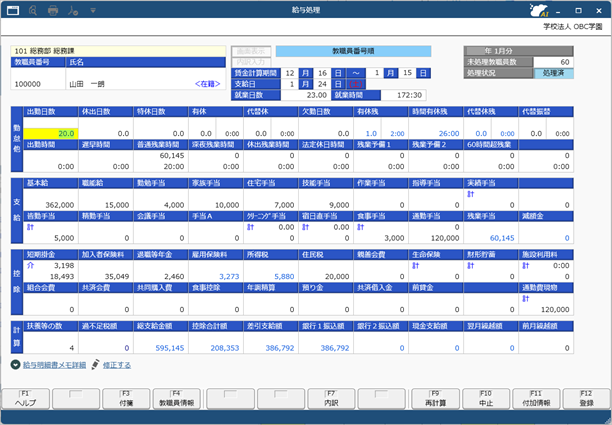The image size is (612, 425).
Task: Click the 処理済 status cell
Action: (x=553, y=73)
